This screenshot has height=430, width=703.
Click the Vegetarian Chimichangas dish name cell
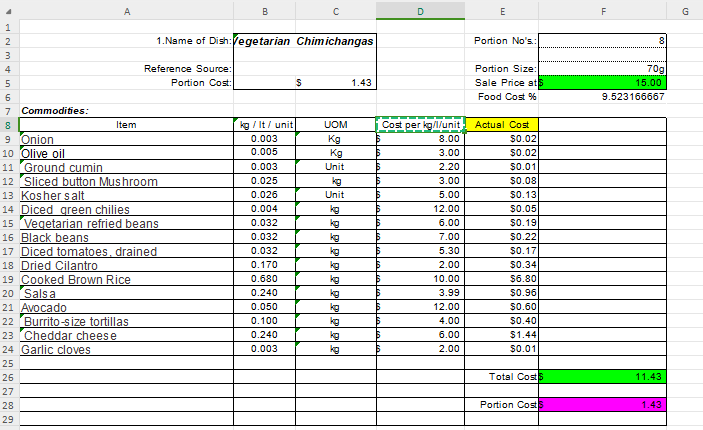tap(305, 41)
